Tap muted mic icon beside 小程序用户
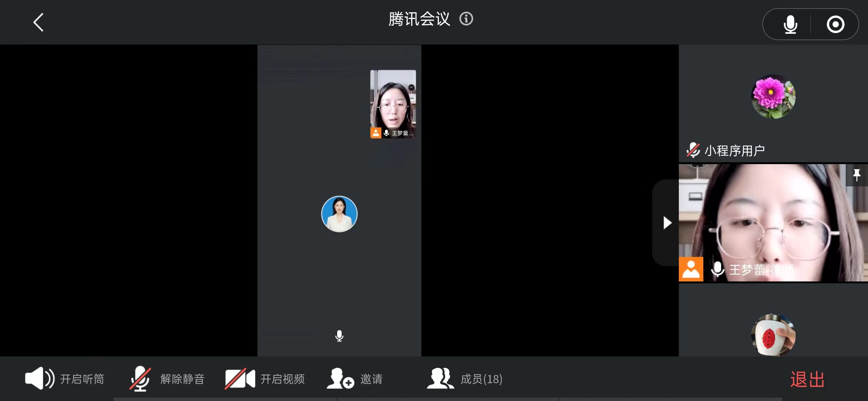 (x=693, y=150)
